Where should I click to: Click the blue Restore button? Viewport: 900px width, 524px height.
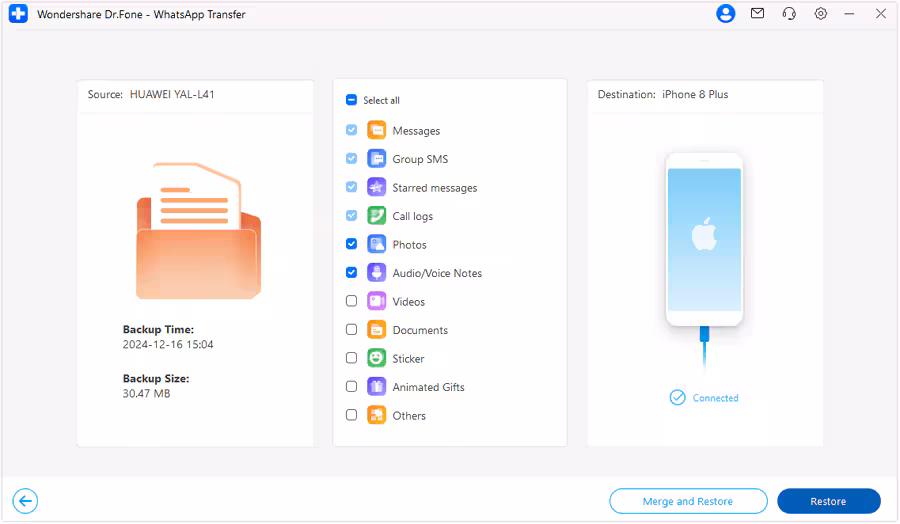click(x=828, y=501)
